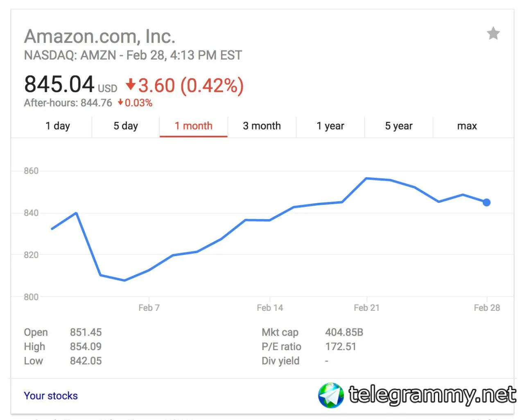Open the Your stocks link
524x420 pixels.
[51, 396]
